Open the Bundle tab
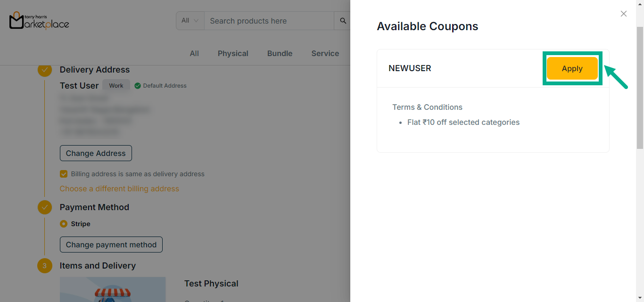The height and width of the screenshot is (302, 644). tap(280, 54)
